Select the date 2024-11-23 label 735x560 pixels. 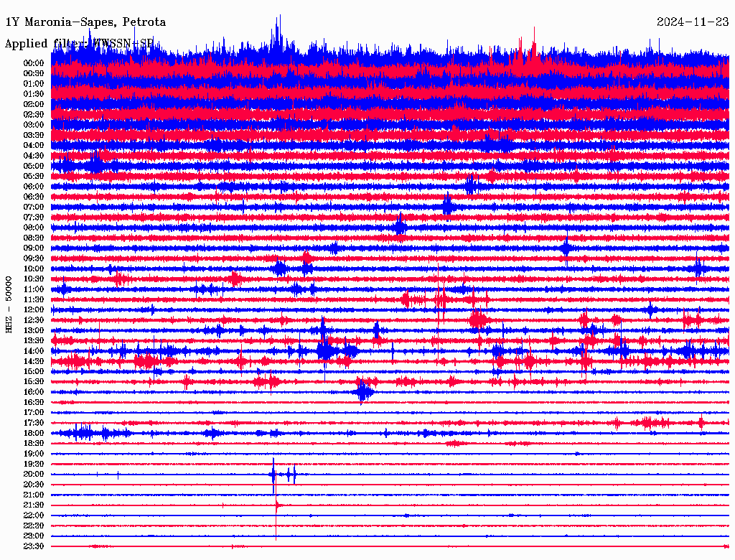tap(692, 22)
